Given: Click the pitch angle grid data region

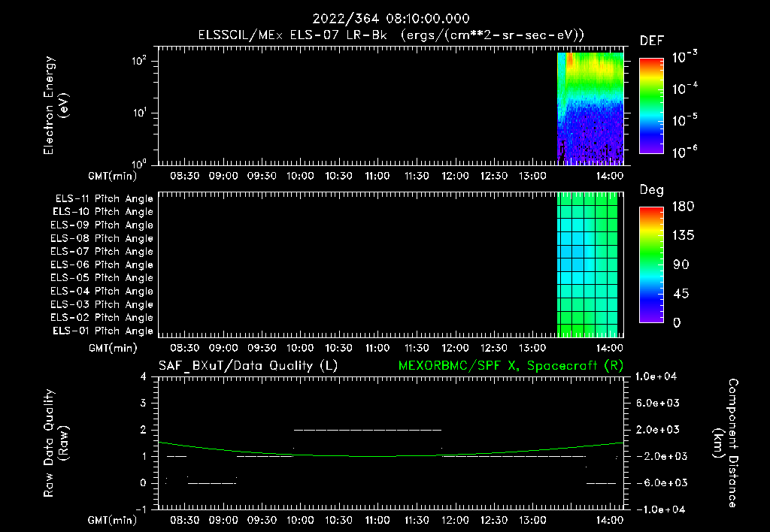Looking at the screenshot, I should click(587, 264).
